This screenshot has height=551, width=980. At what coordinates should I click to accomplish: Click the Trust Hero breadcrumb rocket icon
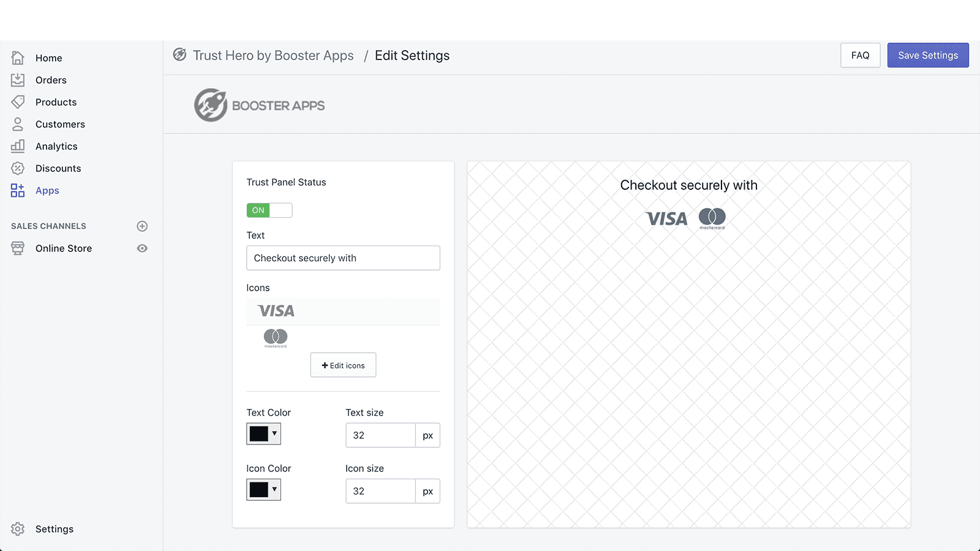(x=179, y=54)
